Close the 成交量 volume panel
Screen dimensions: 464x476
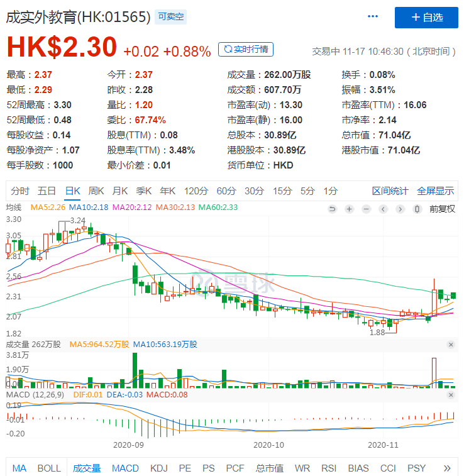coord(451,345)
